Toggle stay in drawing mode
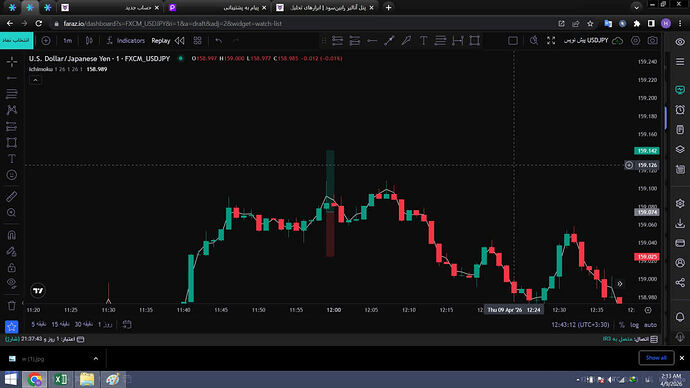 [12, 251]
